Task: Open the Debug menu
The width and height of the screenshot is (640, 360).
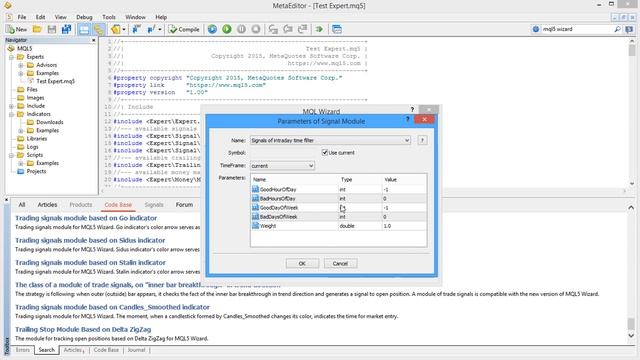Action: (x=84, y=17)
